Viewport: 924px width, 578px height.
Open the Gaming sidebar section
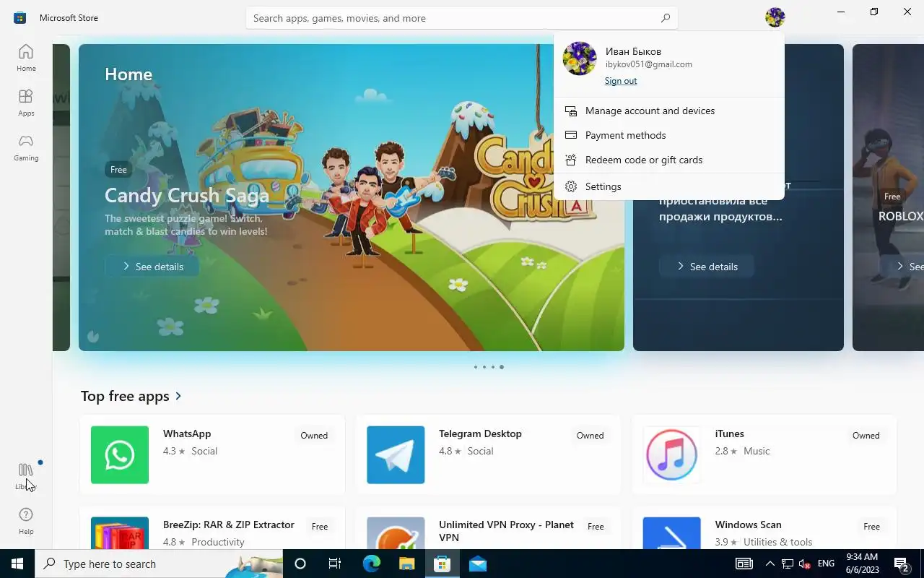coord(26,147)
